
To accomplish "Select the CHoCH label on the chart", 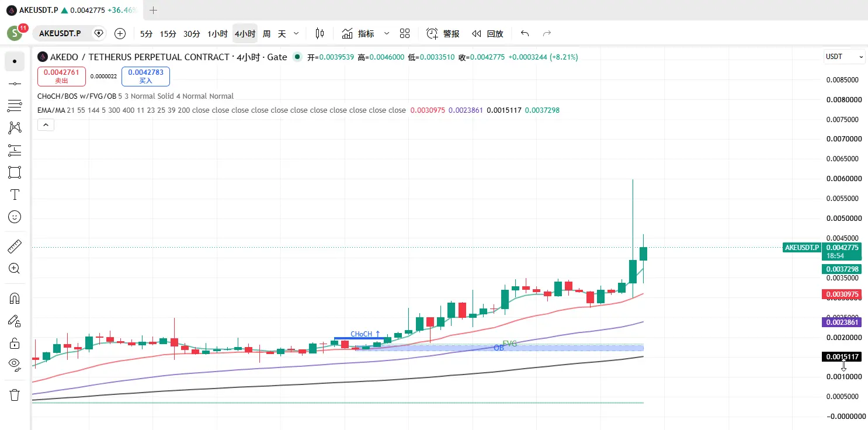I will [365, 334].
